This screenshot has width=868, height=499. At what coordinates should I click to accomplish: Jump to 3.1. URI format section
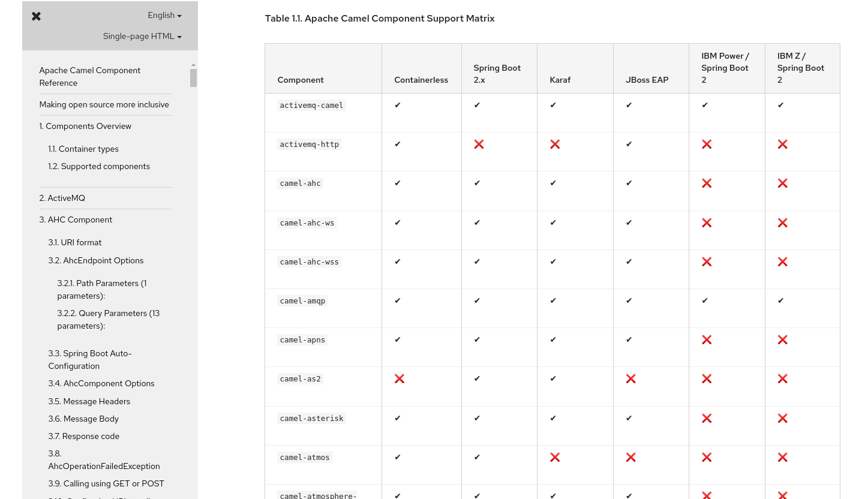(75, 242)
